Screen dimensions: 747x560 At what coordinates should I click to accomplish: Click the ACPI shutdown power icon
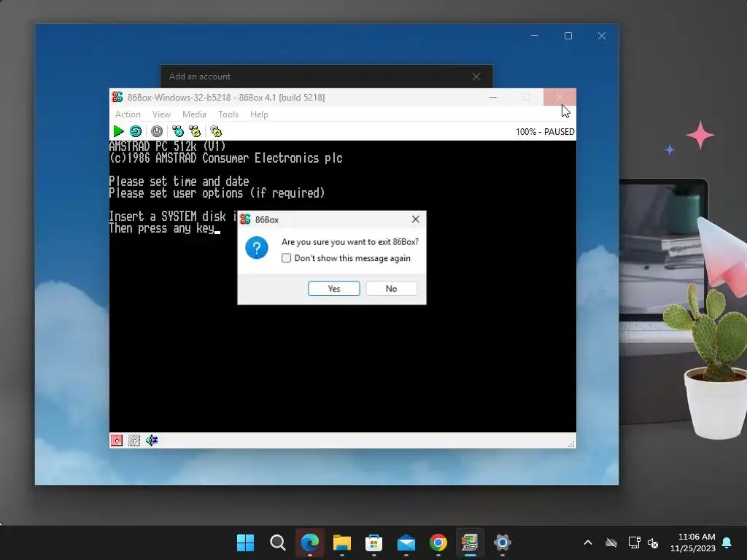point(157,131)
